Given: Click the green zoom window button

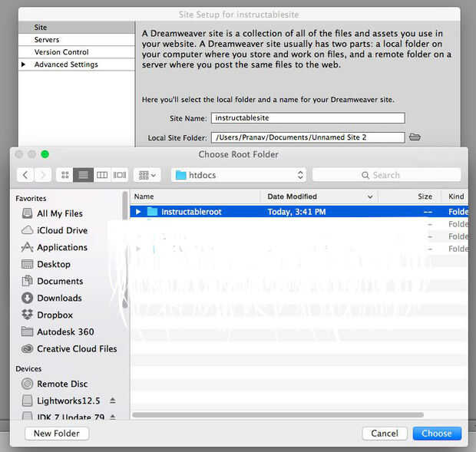Looking at the screenshot, I should [x=45, y=154].
